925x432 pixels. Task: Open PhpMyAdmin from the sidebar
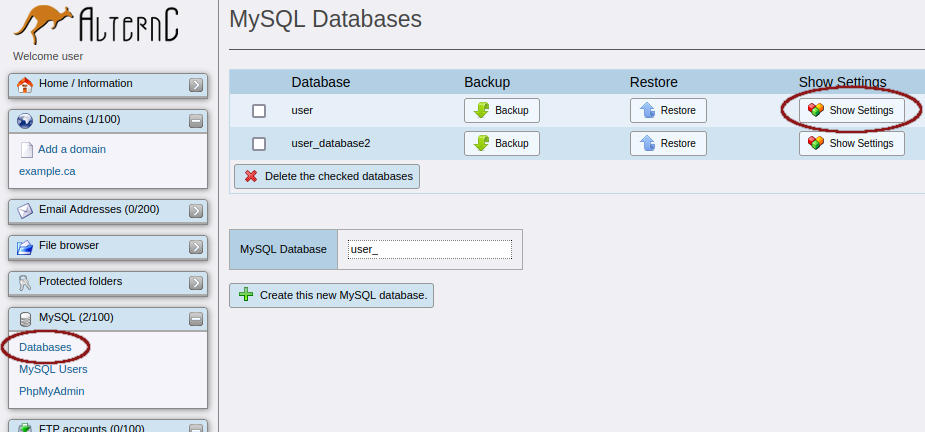51,391
